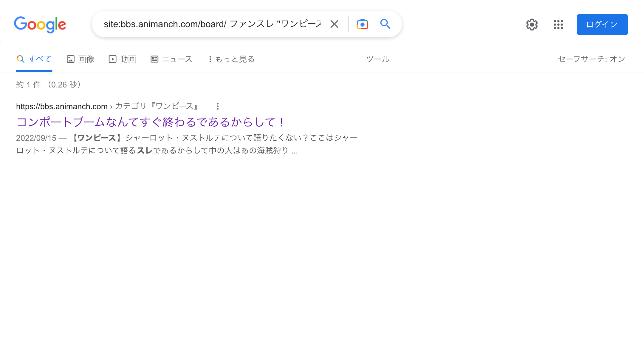Click the ログイン button
The image size is (644, 352).
tap(602, 24)
